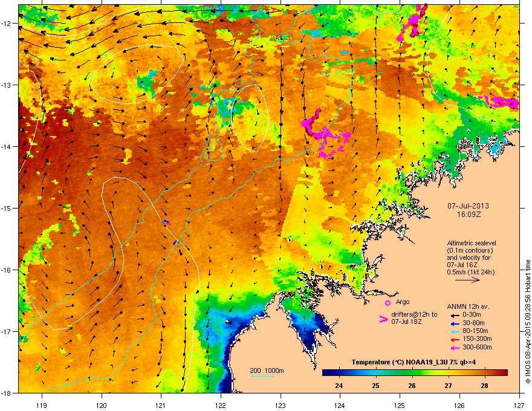Click the 'Altimetric sealevel' legend text
The image size is (532, 411).
(x=472, y=243)
